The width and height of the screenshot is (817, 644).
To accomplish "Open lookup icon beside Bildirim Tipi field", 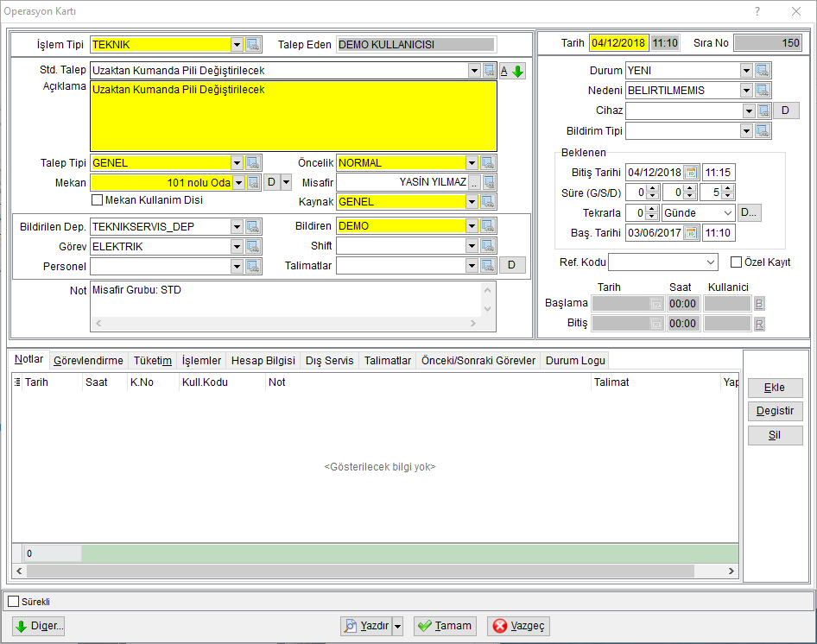I will click(x=763, y=130).
